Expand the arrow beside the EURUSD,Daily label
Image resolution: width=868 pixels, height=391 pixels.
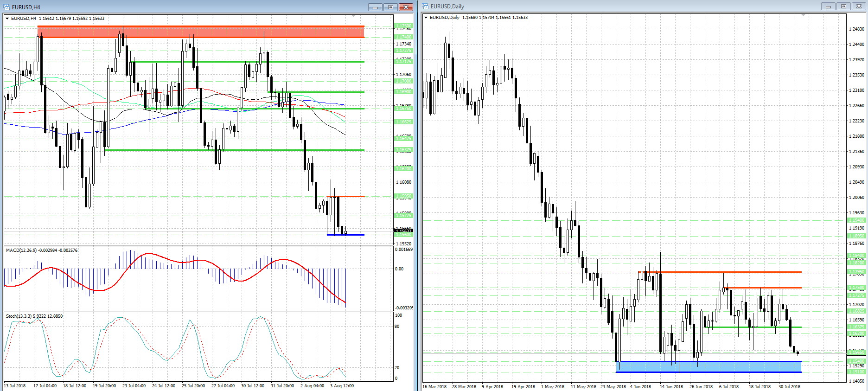[x=426, y=18]
